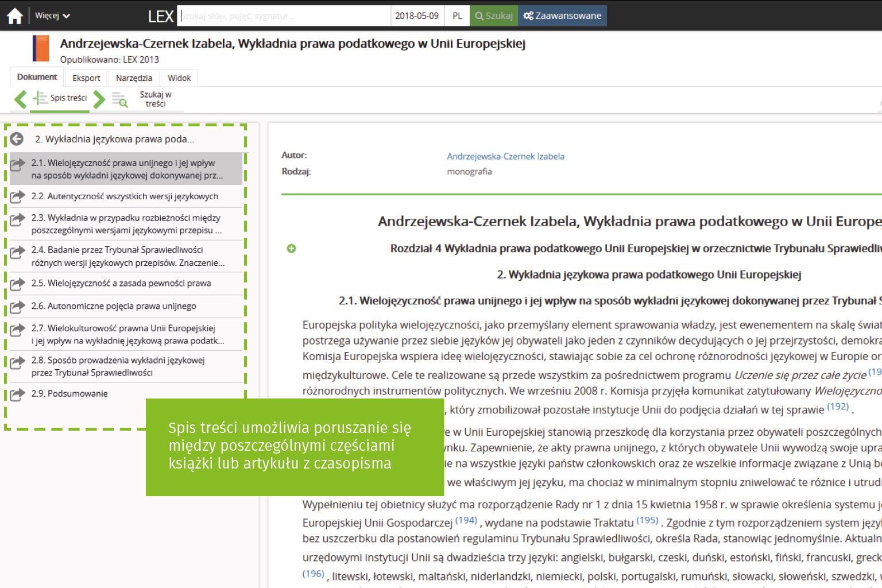Click the Szukaj w treści search icon
The width and height of the screenshot is (882, 588).
coord(119,99)
